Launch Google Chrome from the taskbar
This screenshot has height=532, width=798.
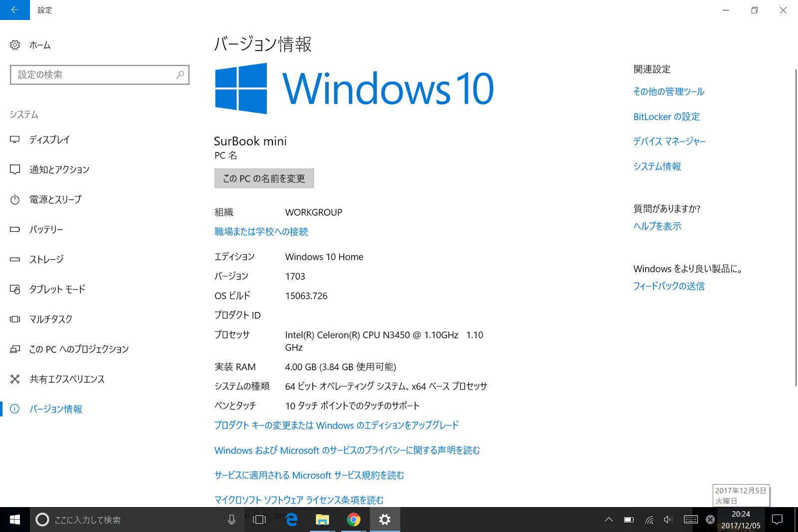pos(354,520)
